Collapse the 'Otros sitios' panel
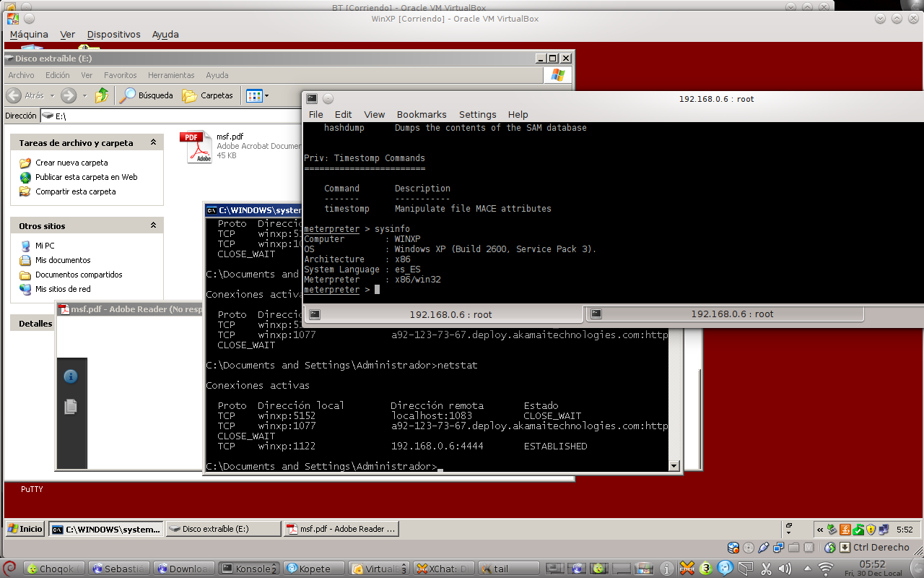 [x=153, y=226]
